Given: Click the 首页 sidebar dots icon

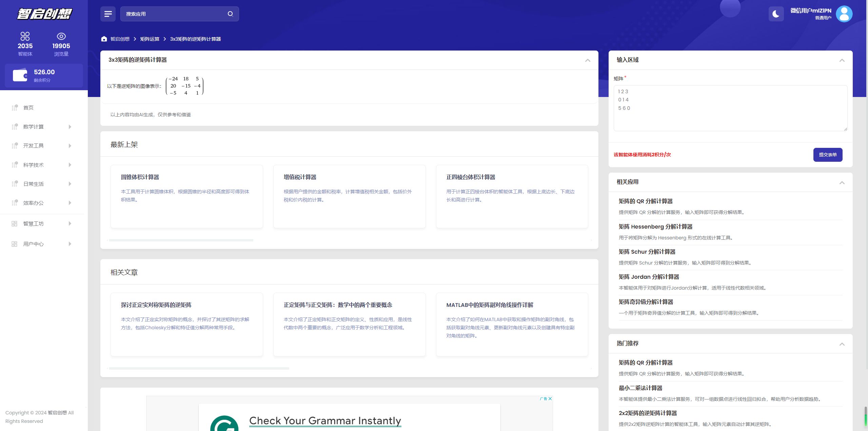Looking at the screenshot, I should 15,108.
